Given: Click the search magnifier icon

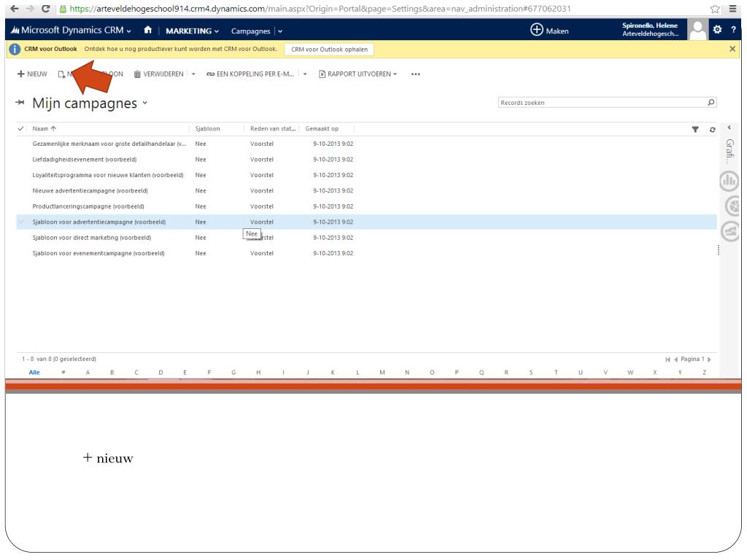Looking at the screenshot, I should click(711, 103).
